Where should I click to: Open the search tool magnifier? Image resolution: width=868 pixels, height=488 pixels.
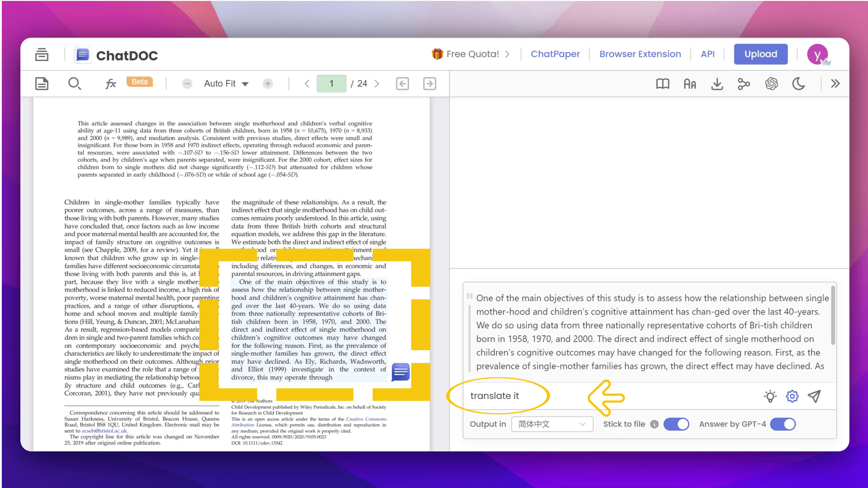pos(74,84)
